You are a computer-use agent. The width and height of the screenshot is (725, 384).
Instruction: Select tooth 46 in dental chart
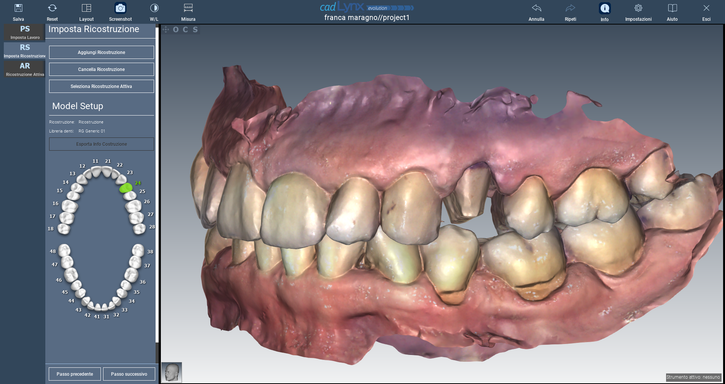point(70,275)
